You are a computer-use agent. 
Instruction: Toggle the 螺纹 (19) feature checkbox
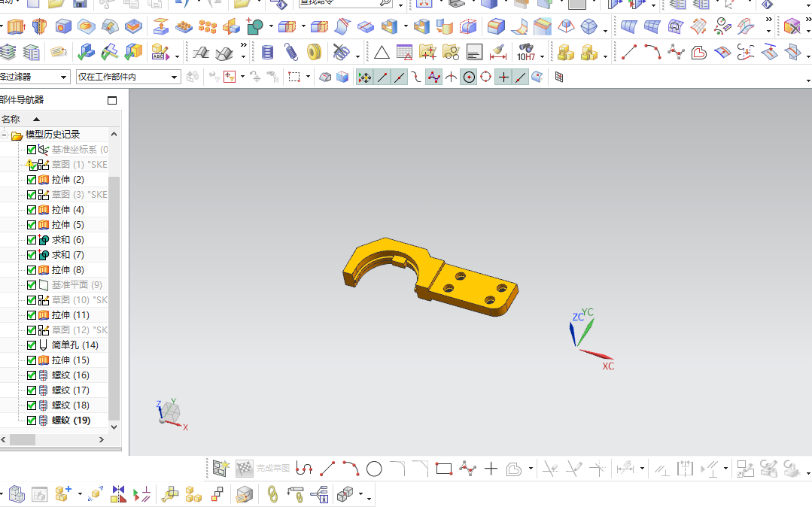tap(32, 420)
